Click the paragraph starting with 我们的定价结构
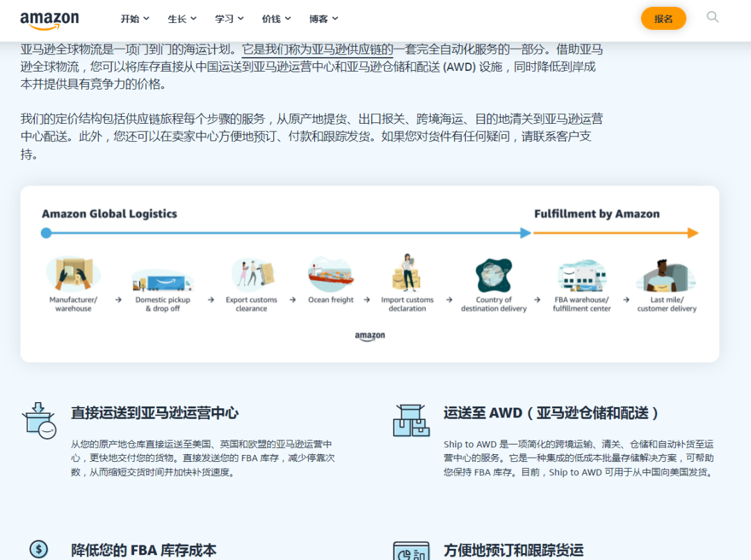 coord(312,136)
